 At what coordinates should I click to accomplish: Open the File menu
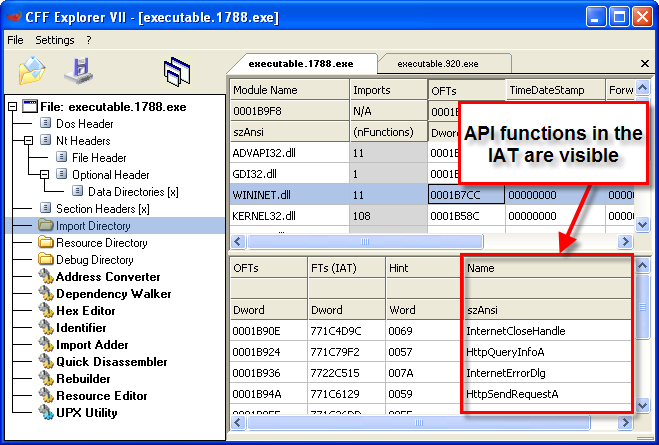pos(15,40)
